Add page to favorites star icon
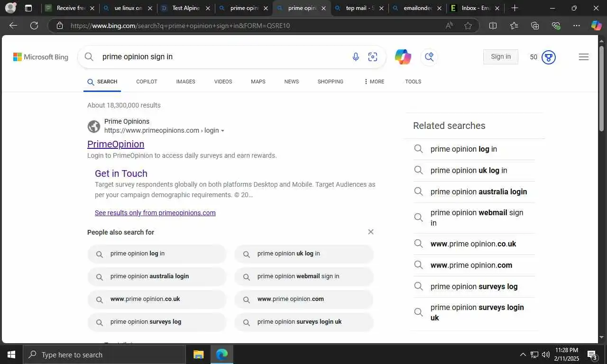 (x=468, y=26)
